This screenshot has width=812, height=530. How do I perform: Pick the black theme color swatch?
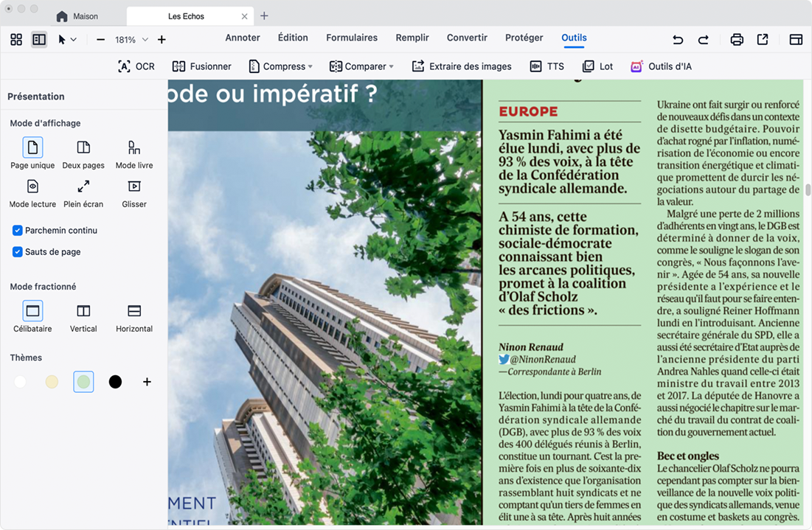pos(115,382)
